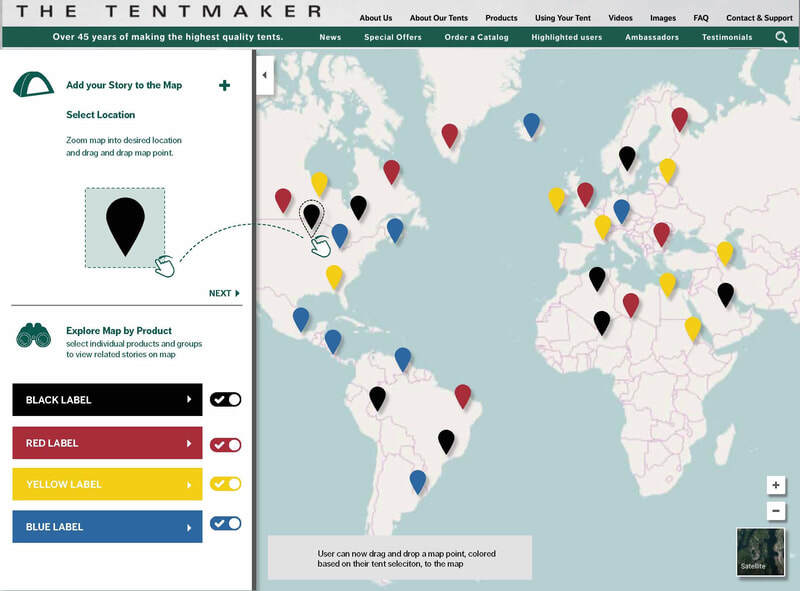Click the yellow pin near the Caspian Sea
Viewport: 800px width, 591px height.
[724, 254]
